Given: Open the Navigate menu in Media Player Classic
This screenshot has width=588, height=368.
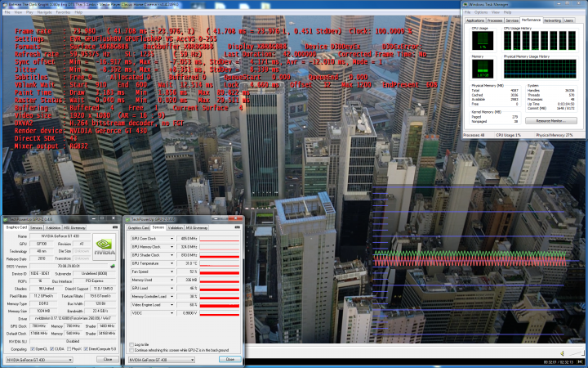Looking at the screenshot, I should click(x=44, y=12).
